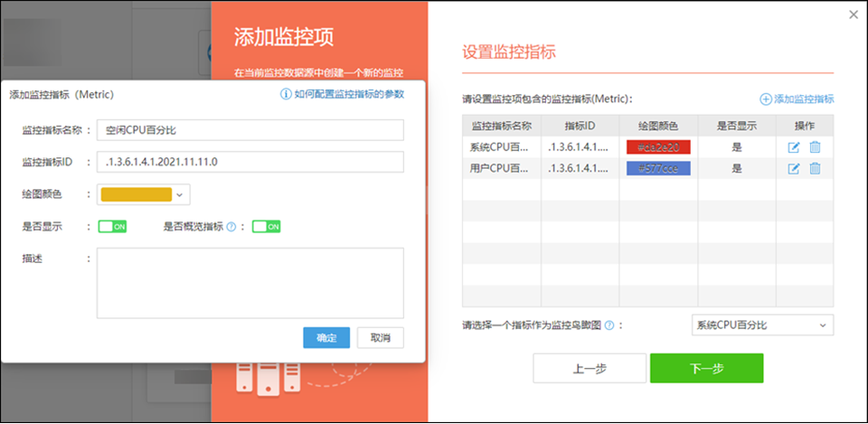Go back with 上一步 button
The image size is (868, 424).
tap(590, 368)
